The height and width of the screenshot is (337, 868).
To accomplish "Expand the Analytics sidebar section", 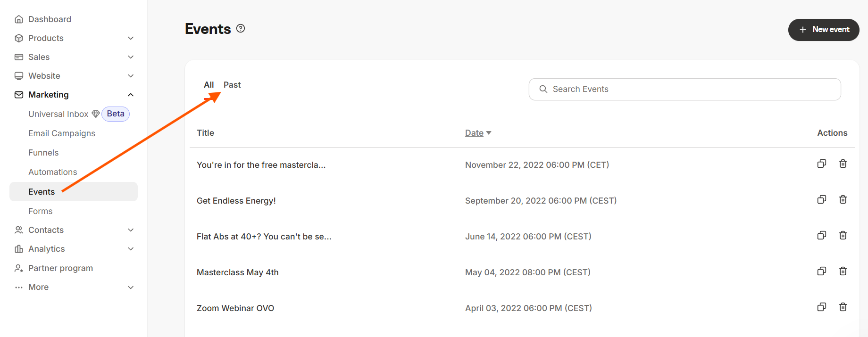I will (x=131, y=249).
